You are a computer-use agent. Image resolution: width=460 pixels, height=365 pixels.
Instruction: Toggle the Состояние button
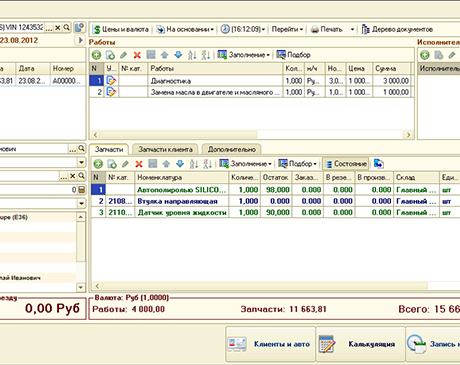[x=346, y=164]
